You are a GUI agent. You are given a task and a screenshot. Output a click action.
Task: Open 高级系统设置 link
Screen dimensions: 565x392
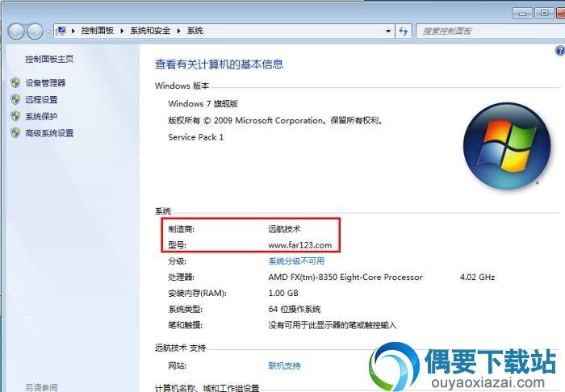49,133
